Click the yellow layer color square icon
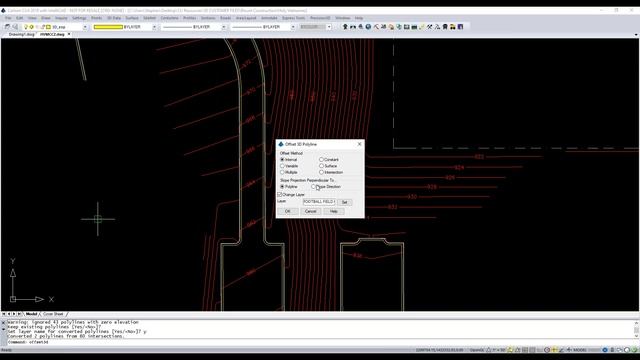 49,27
